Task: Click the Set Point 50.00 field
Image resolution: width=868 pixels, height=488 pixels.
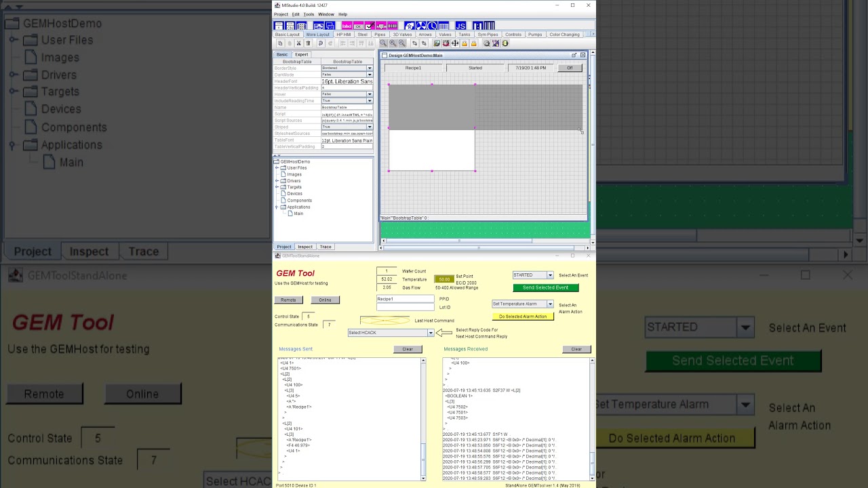Action: 444,279
